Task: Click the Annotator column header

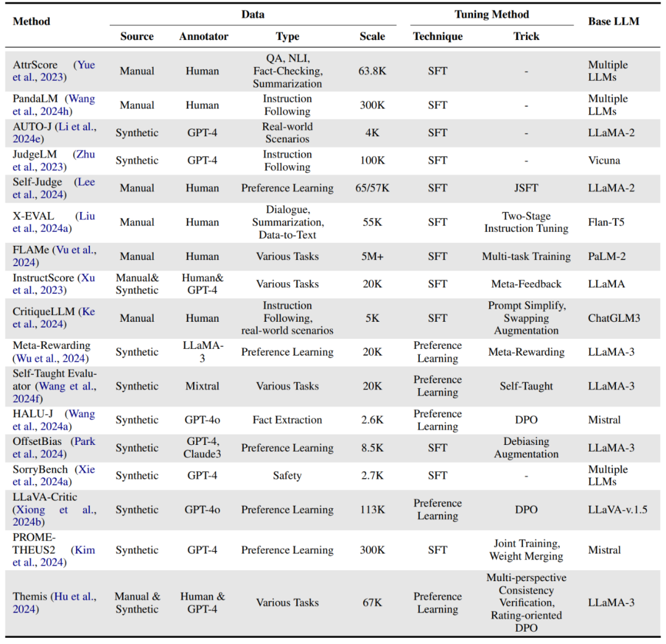Action: (x=203, y=36)
